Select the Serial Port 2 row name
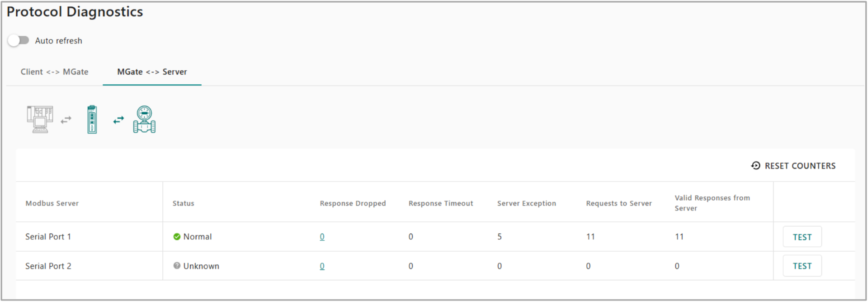The image size is (868, 302). (48, 266)
